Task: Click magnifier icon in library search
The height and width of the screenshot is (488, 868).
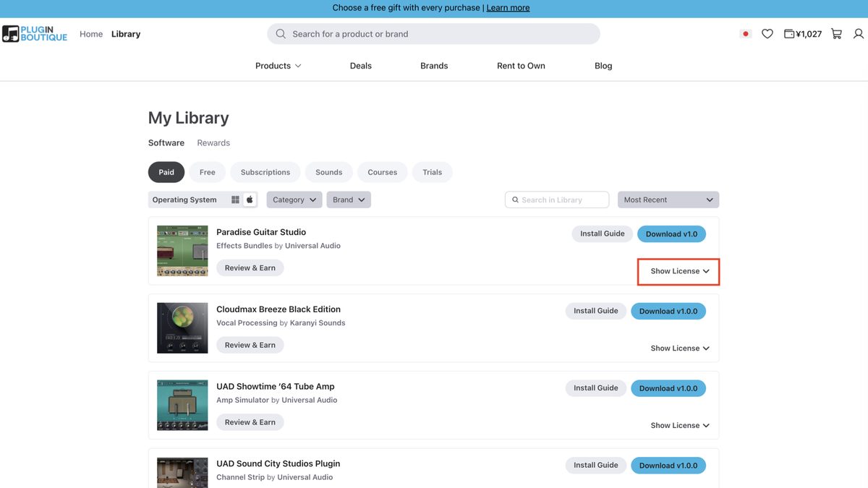Action: 515,200
